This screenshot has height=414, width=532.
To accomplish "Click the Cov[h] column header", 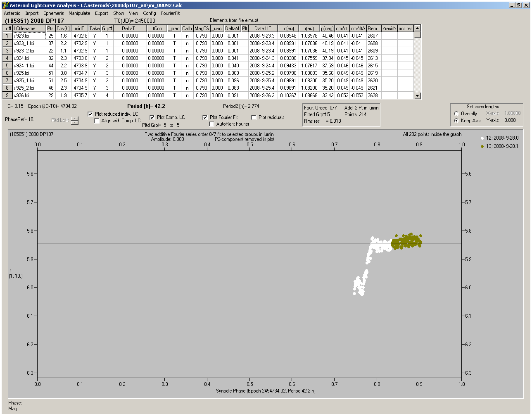I will click(x=63, y=29).
